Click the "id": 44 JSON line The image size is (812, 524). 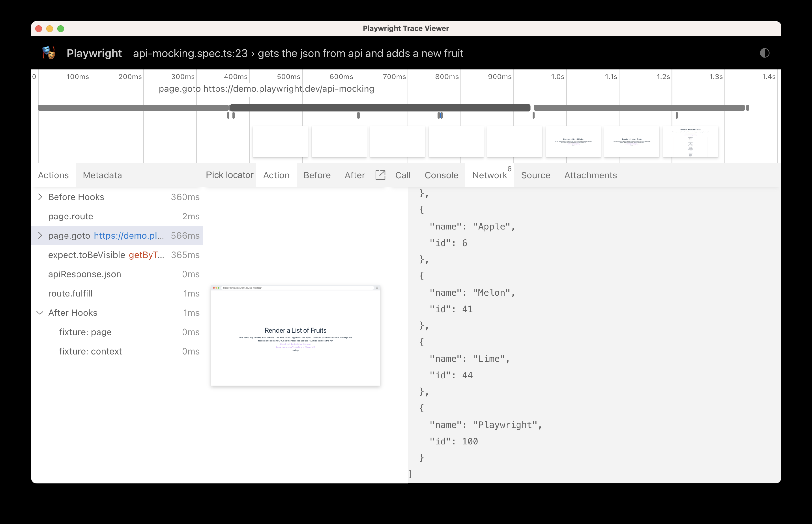click(451, 375)
